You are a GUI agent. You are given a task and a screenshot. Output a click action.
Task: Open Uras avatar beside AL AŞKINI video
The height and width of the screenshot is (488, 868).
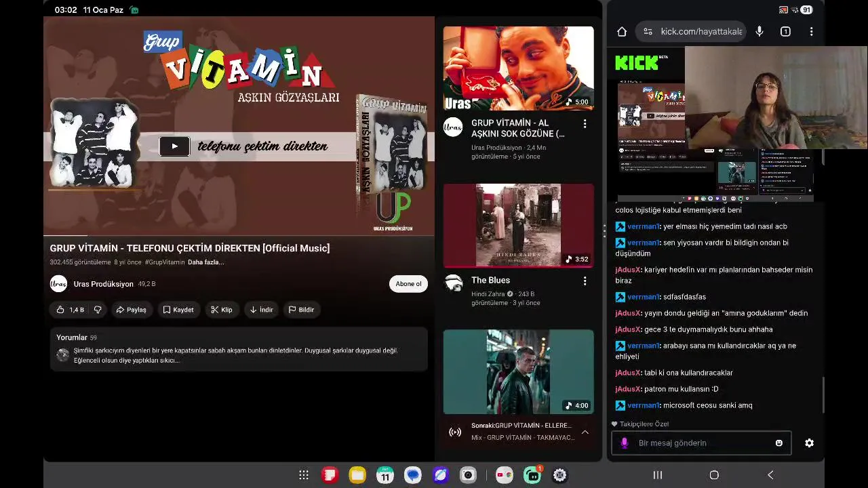pos(453,127)
